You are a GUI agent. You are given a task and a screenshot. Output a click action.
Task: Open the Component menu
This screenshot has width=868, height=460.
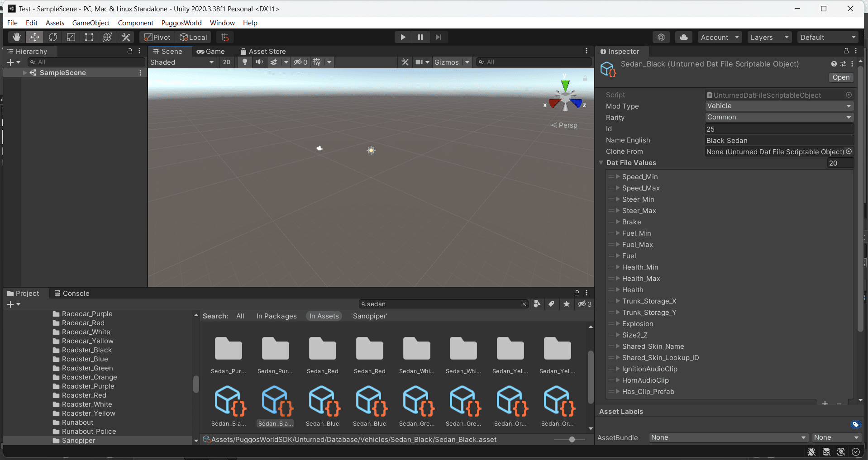click(x=136, y=23)
